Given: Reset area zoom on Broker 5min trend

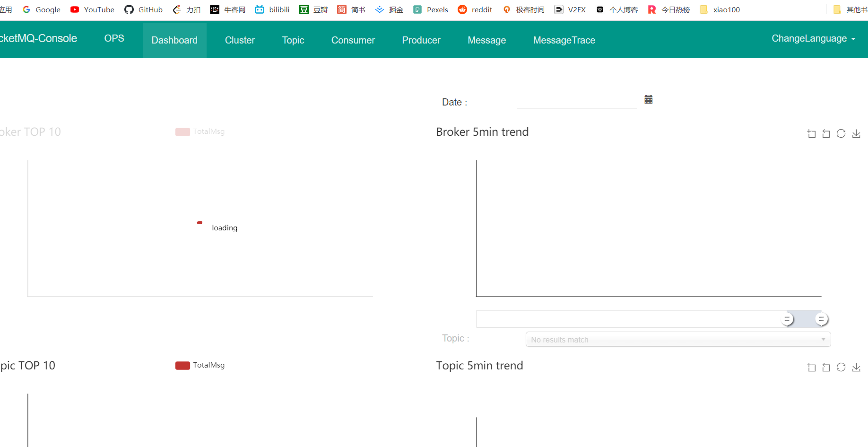Looking at the screenshot, I should coord(826,134).
